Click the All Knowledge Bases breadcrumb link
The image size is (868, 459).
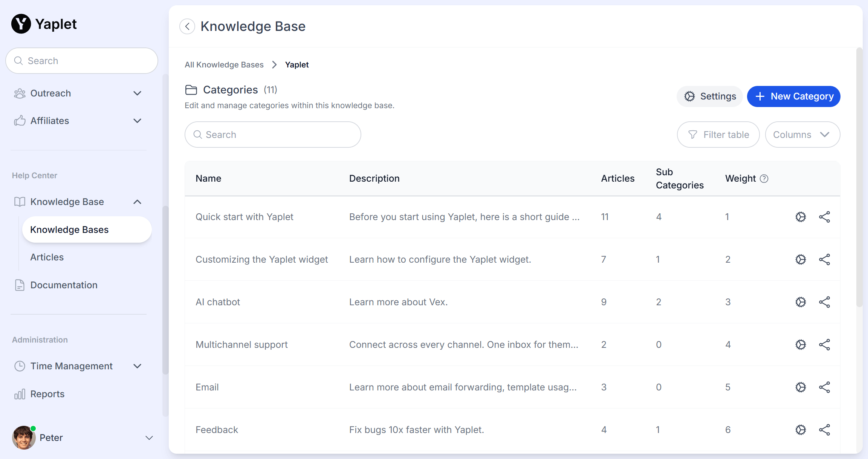224,65
